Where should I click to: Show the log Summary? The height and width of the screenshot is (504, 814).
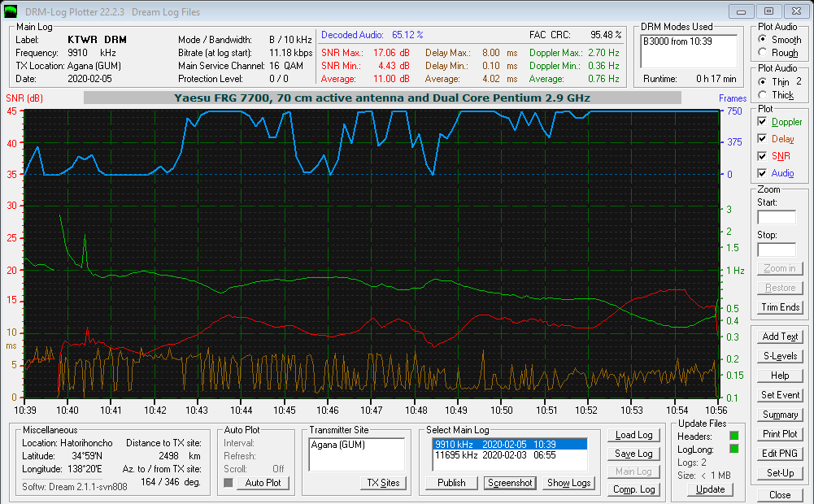point(780,415)
